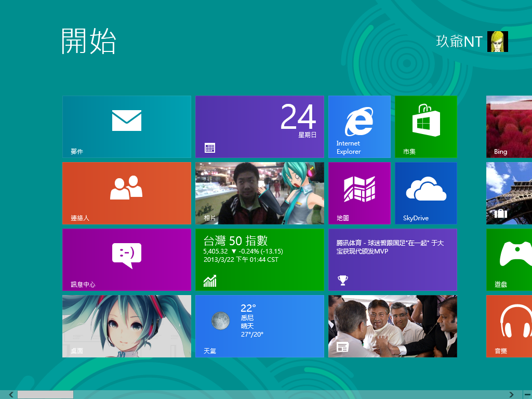Click the scrollbar right arrow

[x=512, y=395]
